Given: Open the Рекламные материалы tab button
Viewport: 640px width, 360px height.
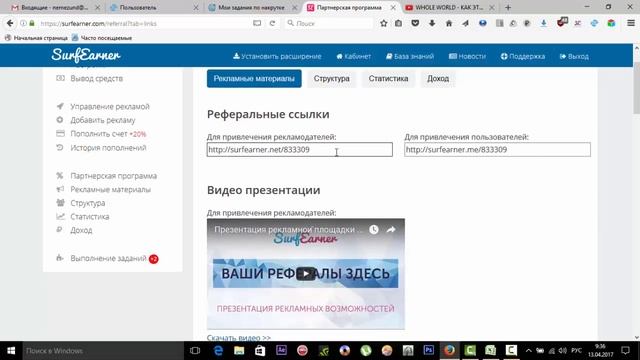Looking at the screenshot, I should point(254,78).
